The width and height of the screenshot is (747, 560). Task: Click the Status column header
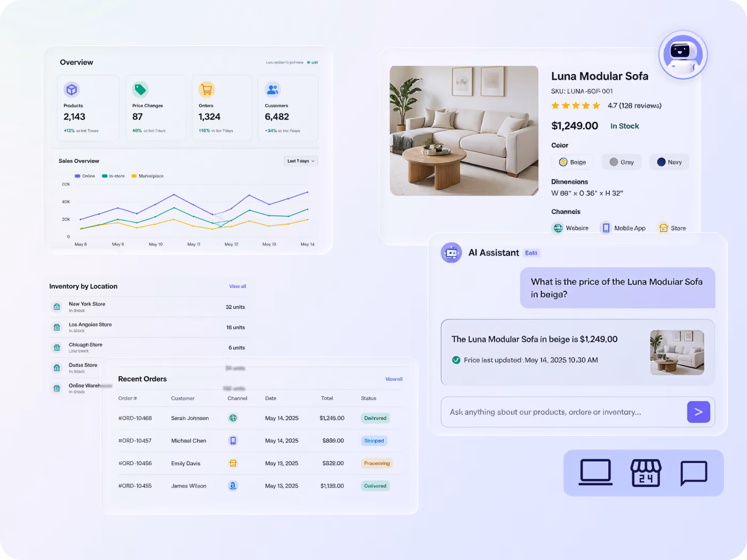click(x=369, y=398)
